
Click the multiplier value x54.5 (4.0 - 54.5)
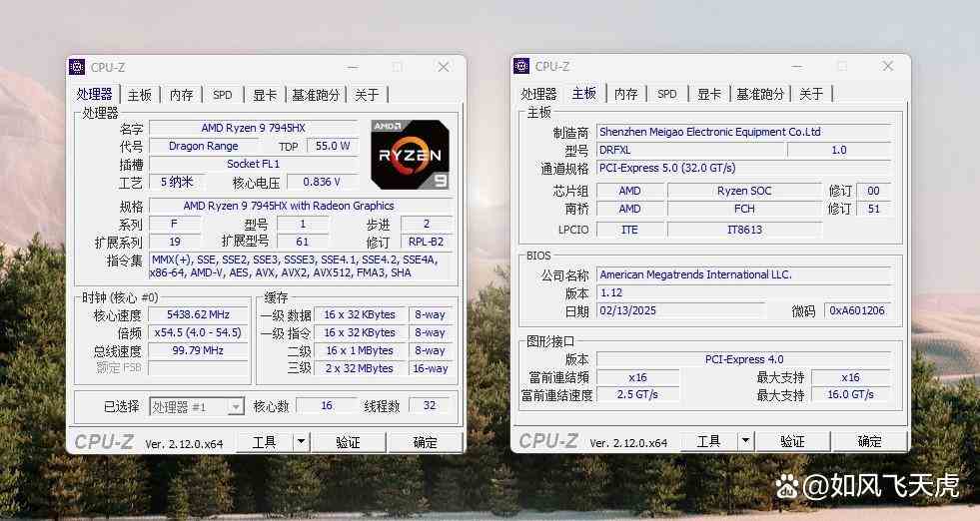[x=198, y=333]
